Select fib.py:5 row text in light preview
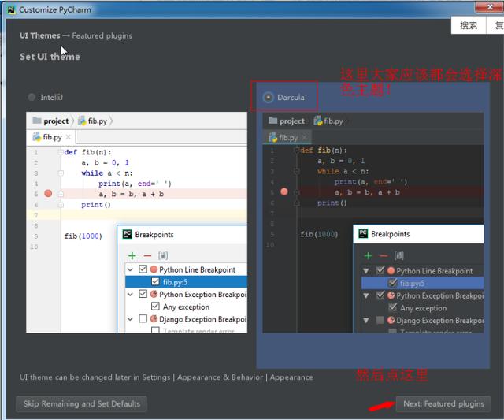Screen dimensions: 504x420 [x=175, y=282]
